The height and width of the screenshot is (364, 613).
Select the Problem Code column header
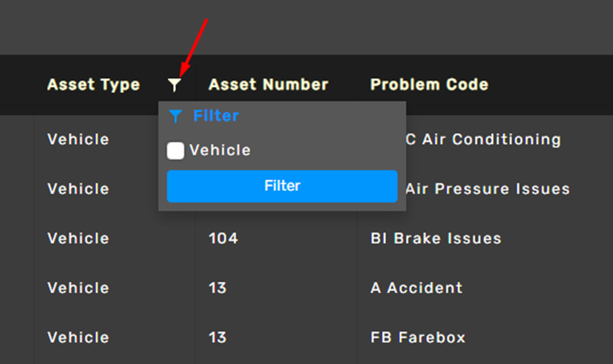pos(430,85)
